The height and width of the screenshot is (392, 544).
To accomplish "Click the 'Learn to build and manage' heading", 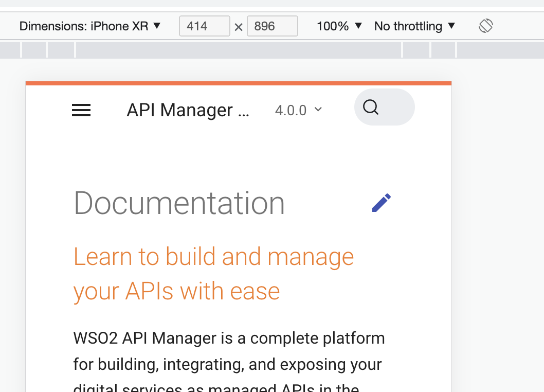I will (213, 257).
